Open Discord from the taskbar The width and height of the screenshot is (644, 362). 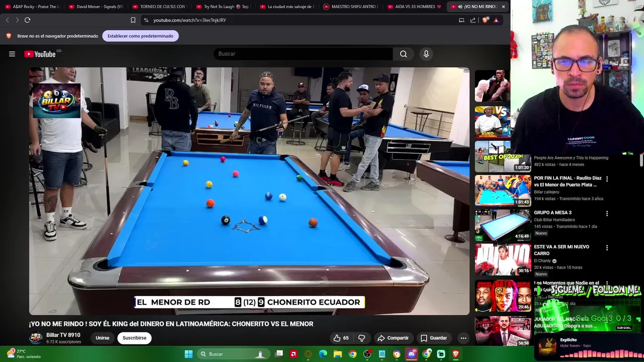pos(412,354)
